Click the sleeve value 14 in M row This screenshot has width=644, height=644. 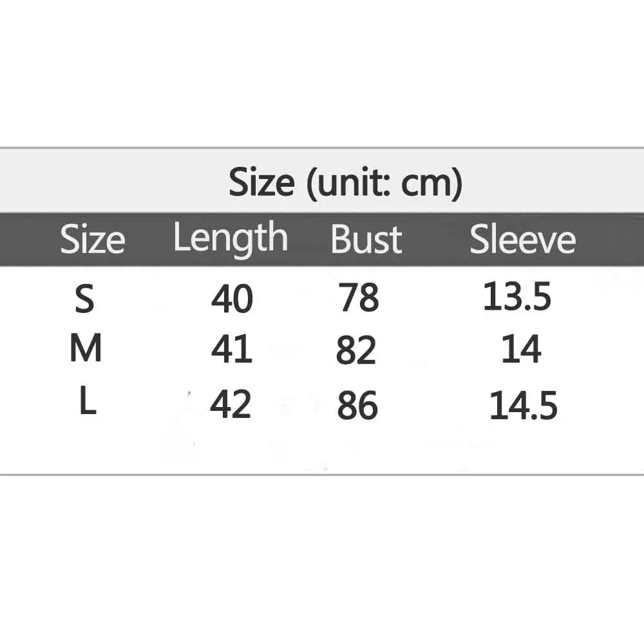(x=521, y=350)
